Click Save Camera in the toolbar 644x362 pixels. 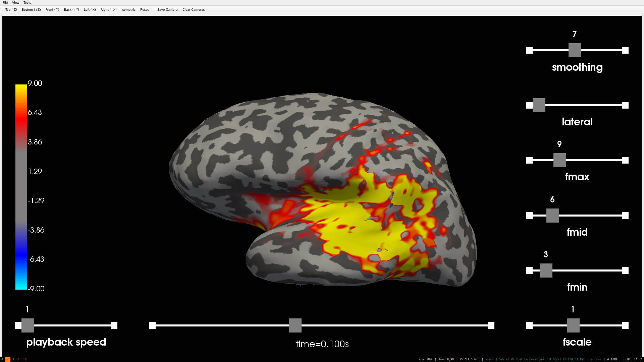pyautogui.click(x=167, y=10)
